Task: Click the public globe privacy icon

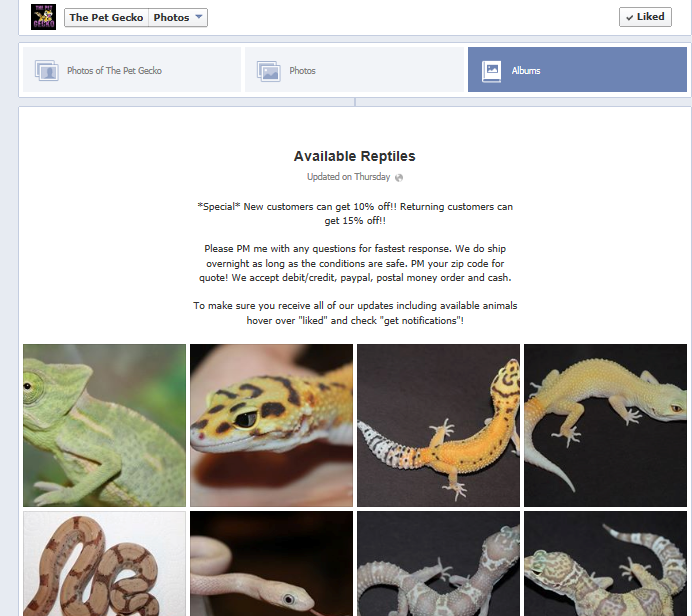Action: [x=399, y=177]
